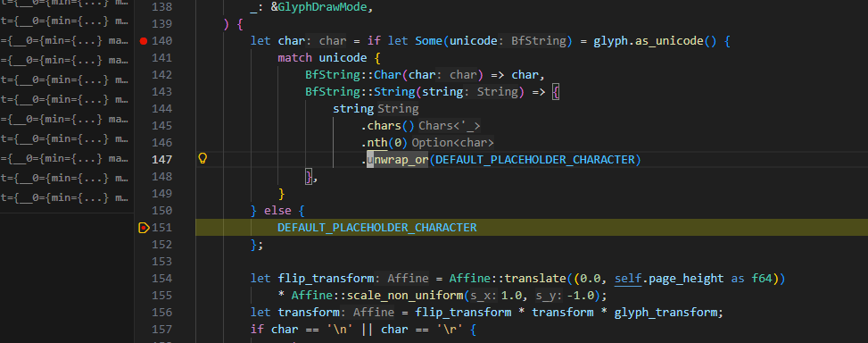Click line number 152 in the gutter
This screenshot has width=868, height=343.
pos(162,245)
